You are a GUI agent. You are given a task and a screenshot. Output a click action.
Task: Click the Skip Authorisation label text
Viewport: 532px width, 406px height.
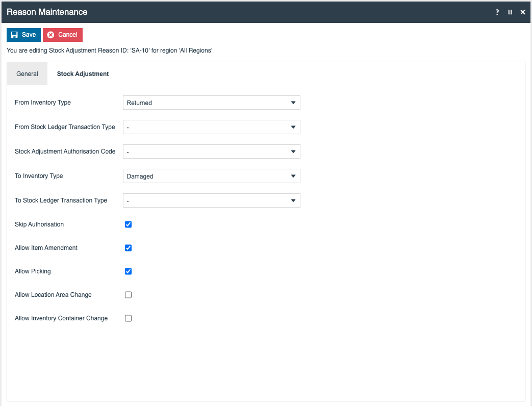point(39,224)
